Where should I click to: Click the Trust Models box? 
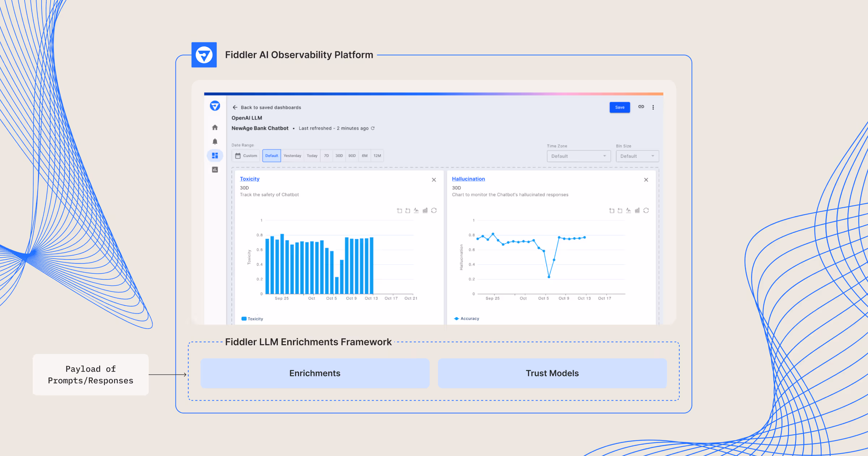click(552, 373)
